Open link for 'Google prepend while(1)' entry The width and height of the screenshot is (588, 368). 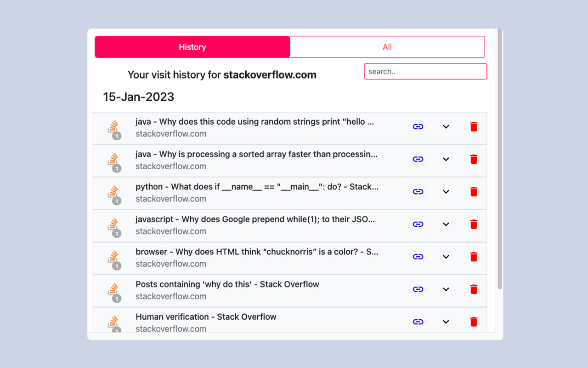(x=418, y=224)
